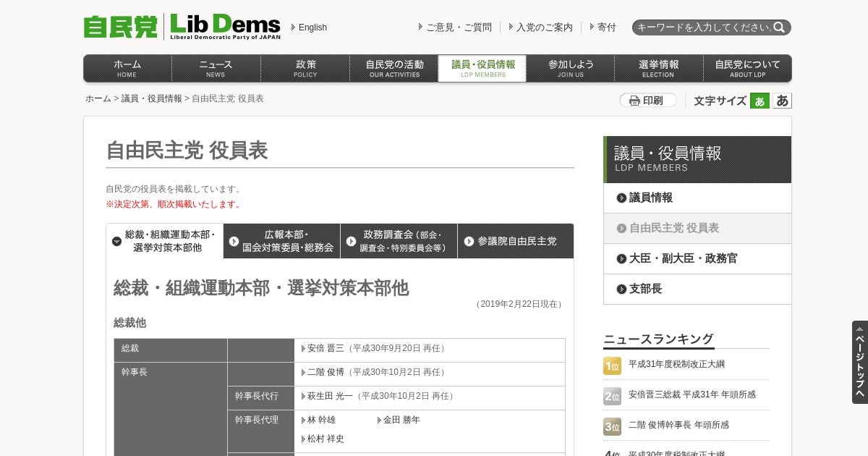Select 参議院自由民主党 tab
The width and height of the screenshot is (868, 456).
(516, 241)
